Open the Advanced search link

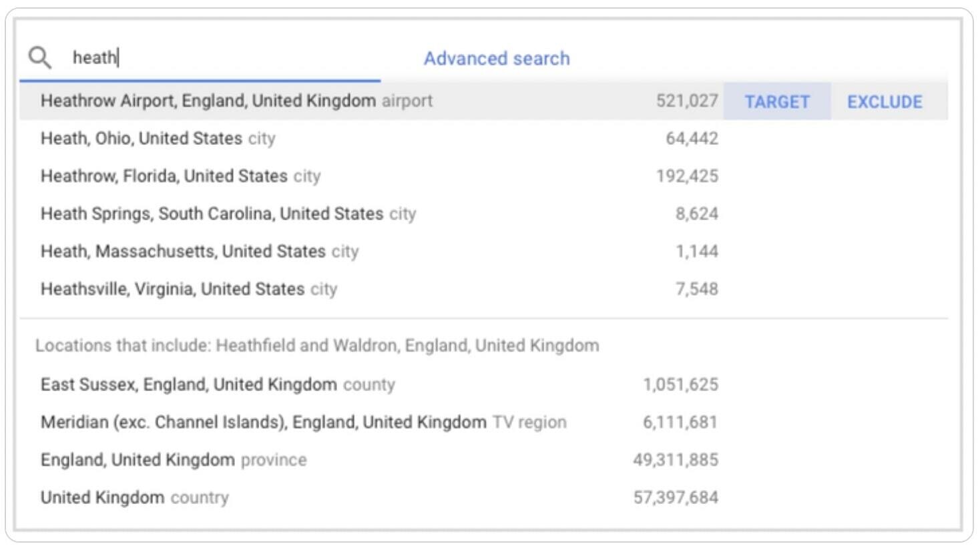(497, 59)
